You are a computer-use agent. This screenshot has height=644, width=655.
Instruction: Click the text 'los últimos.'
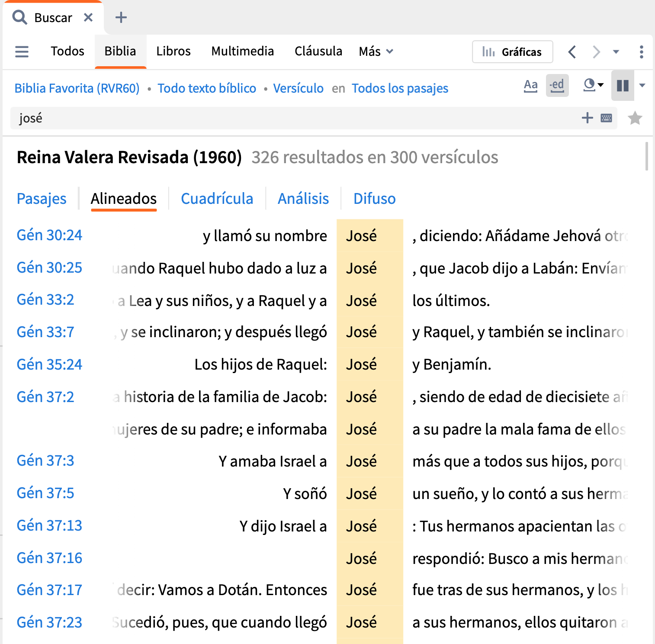tap(451, 300)
